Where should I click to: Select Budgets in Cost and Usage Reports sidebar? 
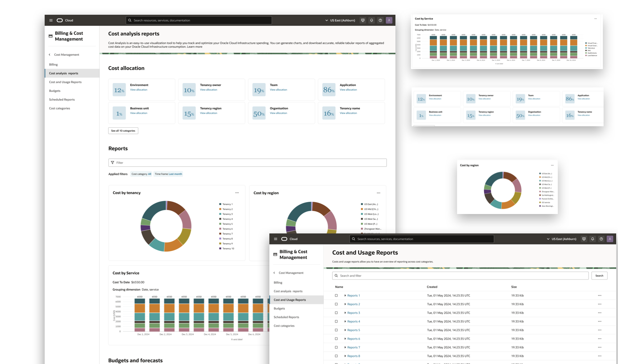(x=279, y=308)
